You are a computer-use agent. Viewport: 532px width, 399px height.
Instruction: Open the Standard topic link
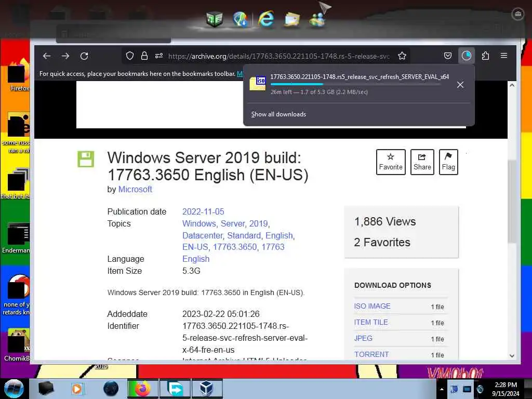pos(244,235)
